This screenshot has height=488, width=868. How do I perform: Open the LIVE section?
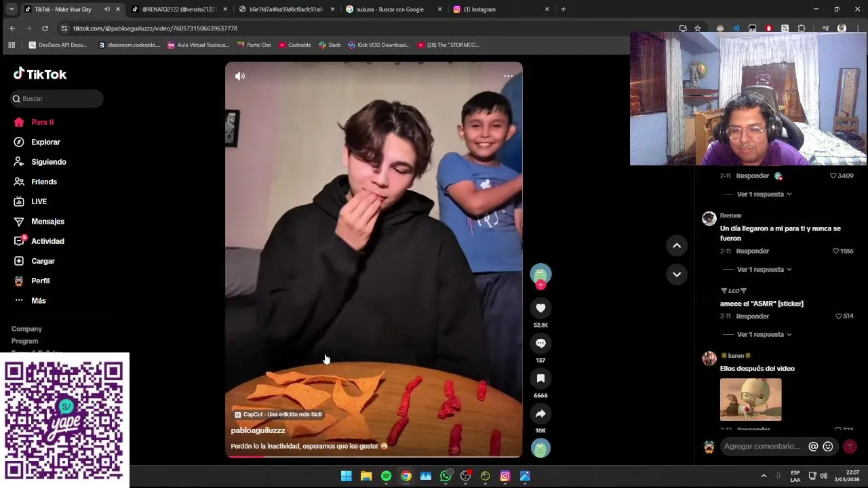[39, 201]
